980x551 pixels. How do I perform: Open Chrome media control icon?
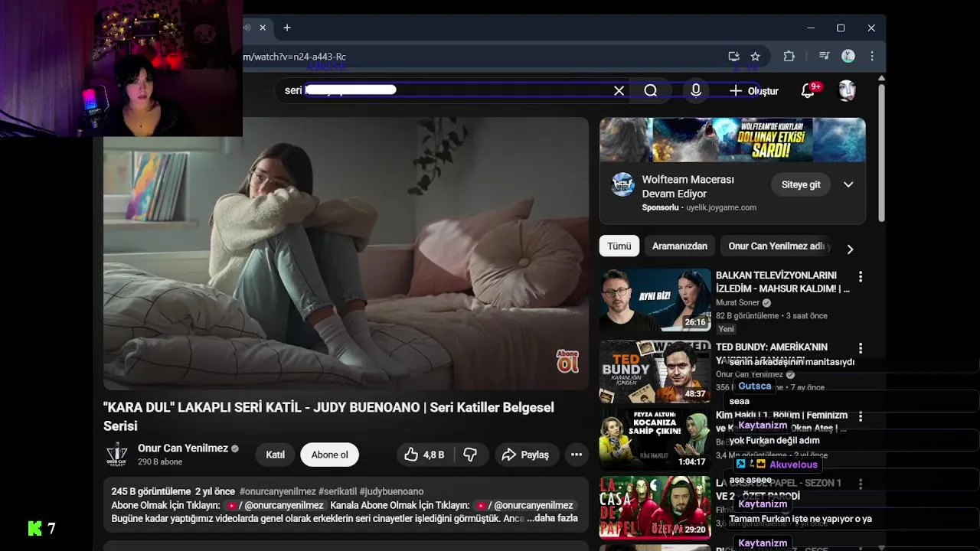[x=824, y=57]
